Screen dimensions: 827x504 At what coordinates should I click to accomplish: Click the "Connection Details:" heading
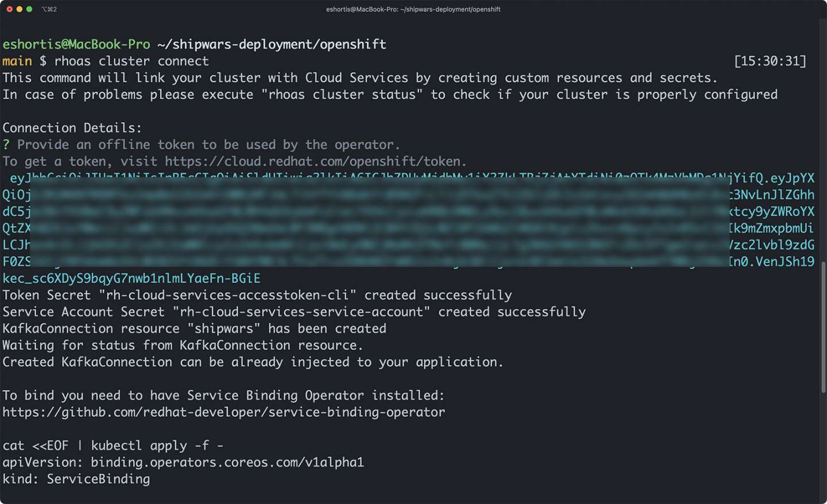72,128
